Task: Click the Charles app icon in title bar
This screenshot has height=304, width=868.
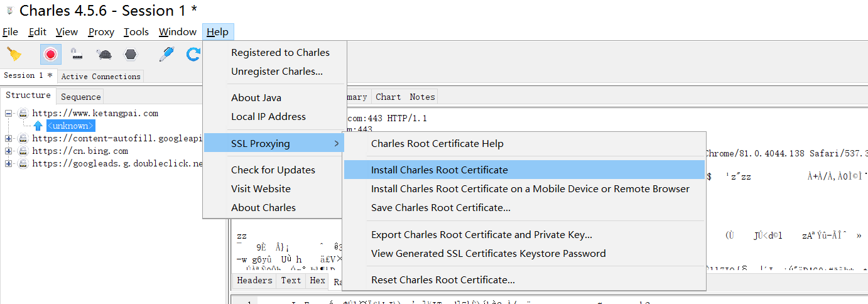Action: tap(9, 11)
